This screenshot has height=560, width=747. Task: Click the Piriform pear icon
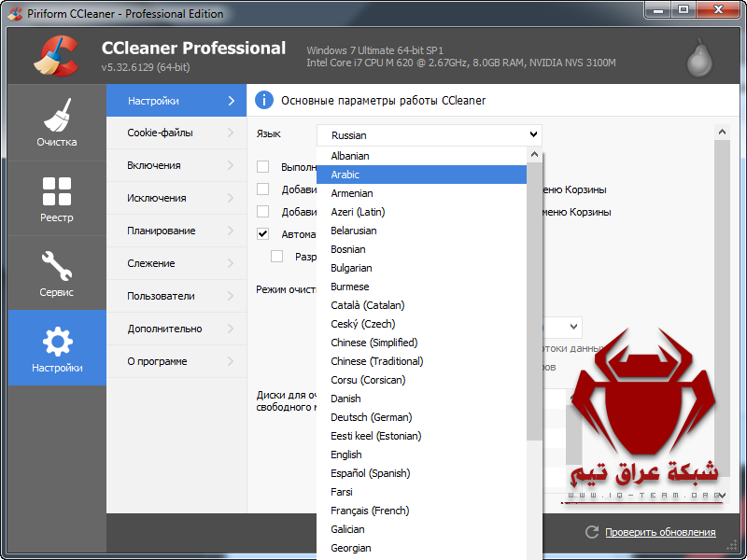pyautogui.click(x=699, y=59)
